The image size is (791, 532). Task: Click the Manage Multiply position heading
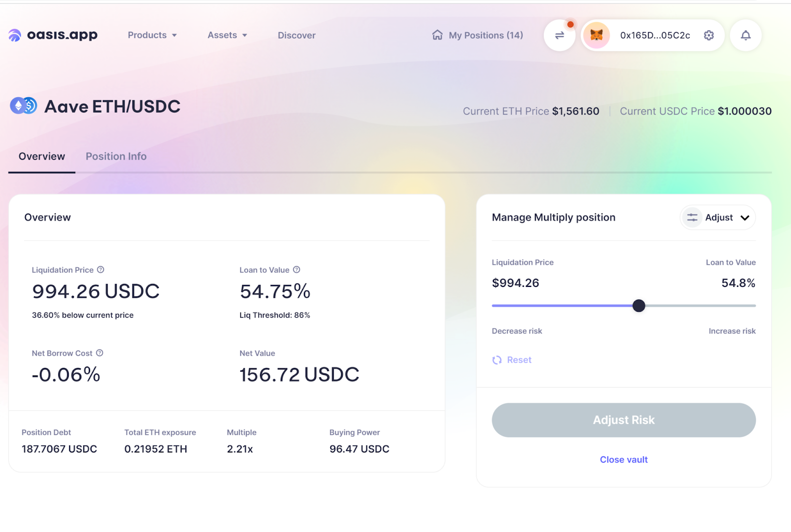[x=554, y=217]
